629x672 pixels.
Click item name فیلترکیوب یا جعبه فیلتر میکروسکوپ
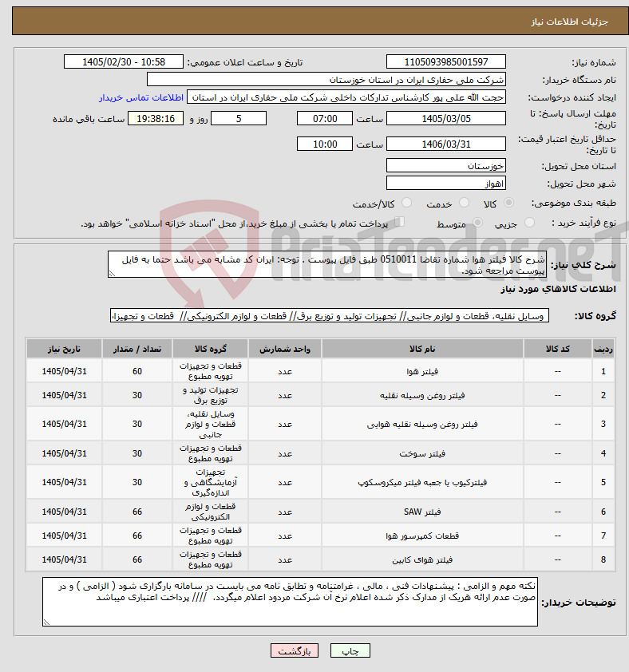(x=422, y=482)
